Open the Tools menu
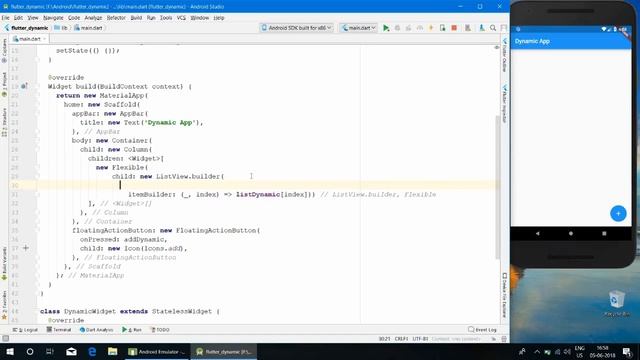Screen dimensions: 640x360 166,18
